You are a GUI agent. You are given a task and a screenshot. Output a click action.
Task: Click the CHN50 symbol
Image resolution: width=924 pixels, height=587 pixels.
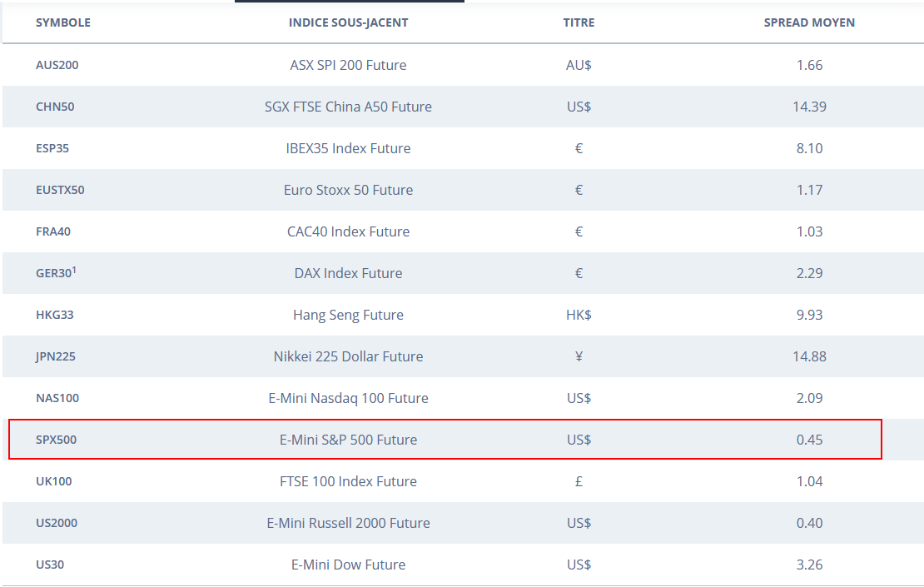pos(55,107)
